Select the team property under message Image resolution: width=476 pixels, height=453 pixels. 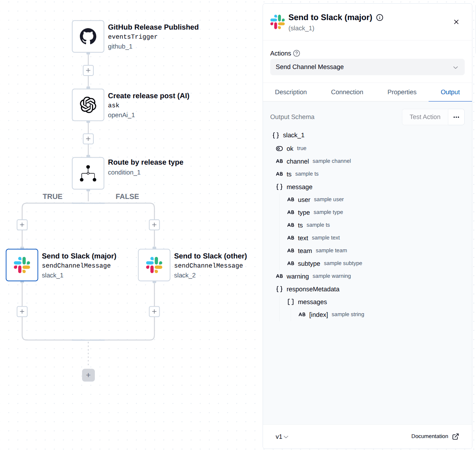[x=305, y=251]
